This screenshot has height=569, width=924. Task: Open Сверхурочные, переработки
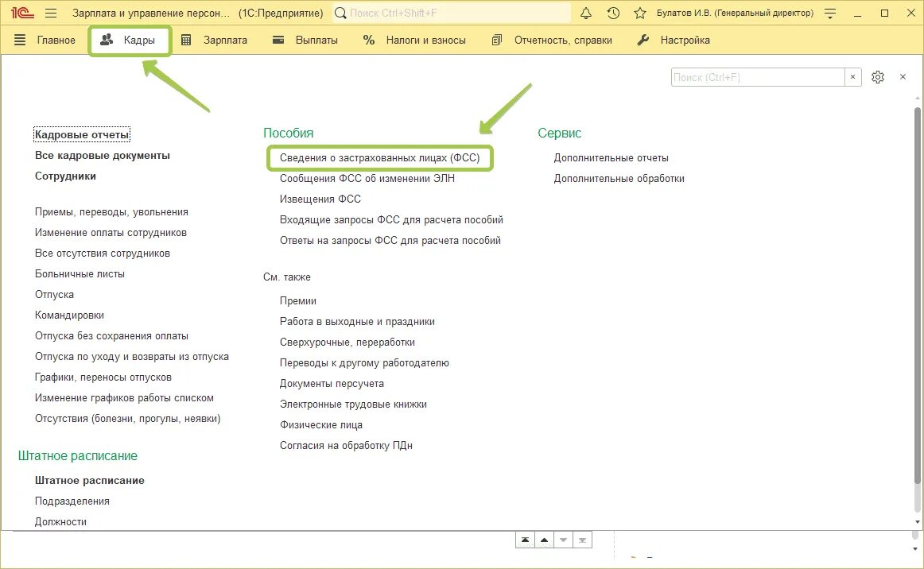(x=347, y=343)
